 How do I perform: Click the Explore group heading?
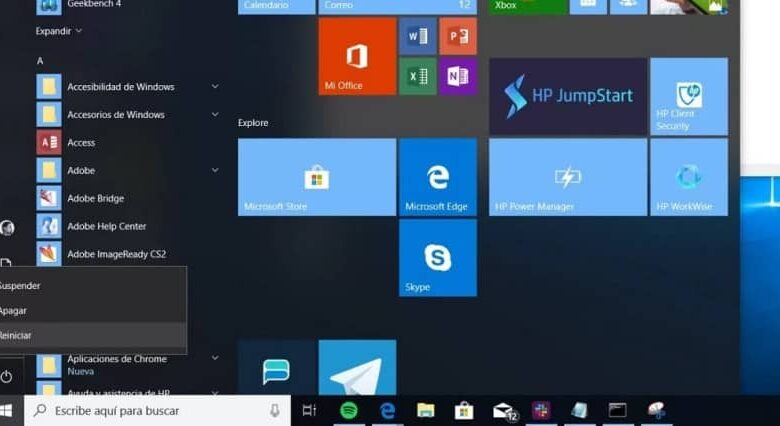click(253, 123)
